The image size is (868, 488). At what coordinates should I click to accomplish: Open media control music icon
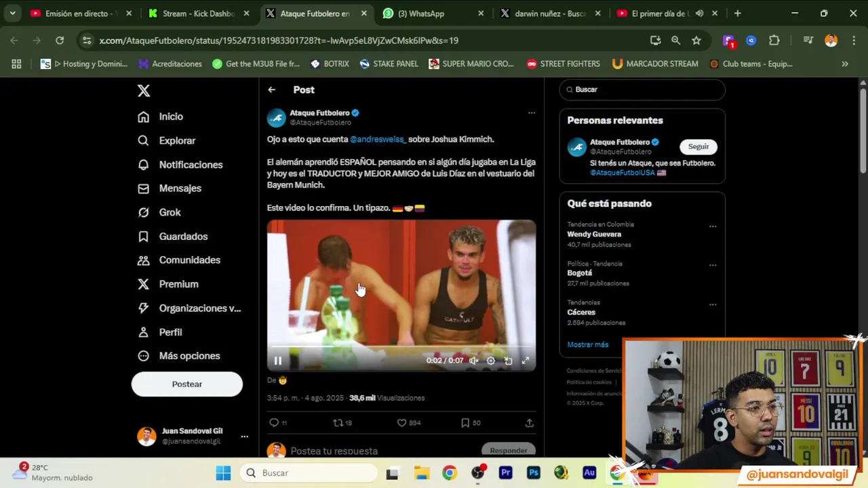[x=808, y=41]
